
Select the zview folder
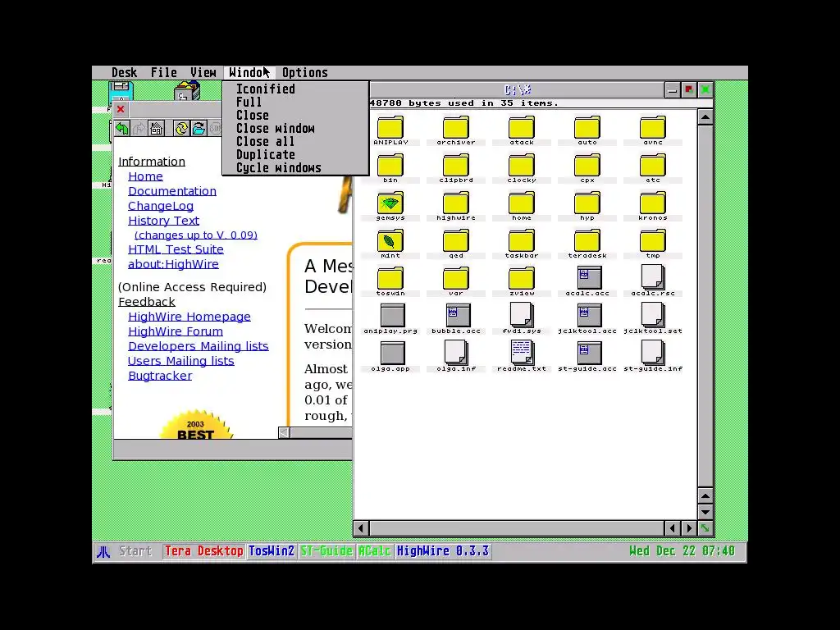click(521, 281)
